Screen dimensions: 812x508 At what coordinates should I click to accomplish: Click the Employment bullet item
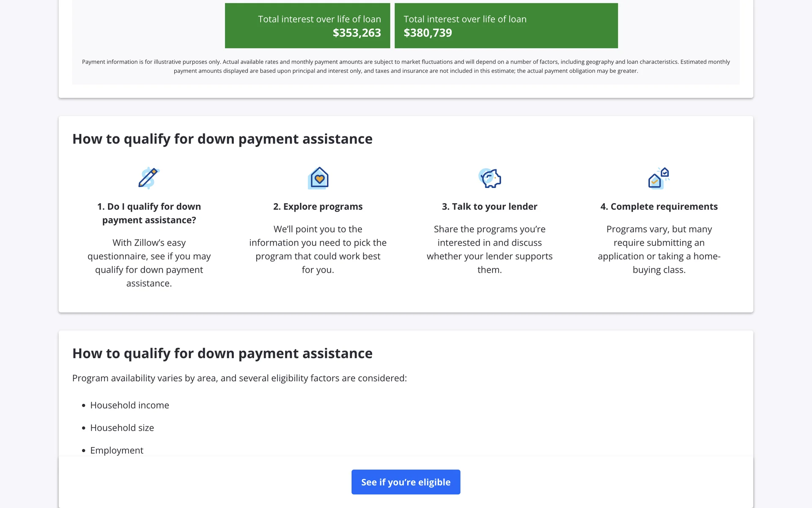point(117,450)
